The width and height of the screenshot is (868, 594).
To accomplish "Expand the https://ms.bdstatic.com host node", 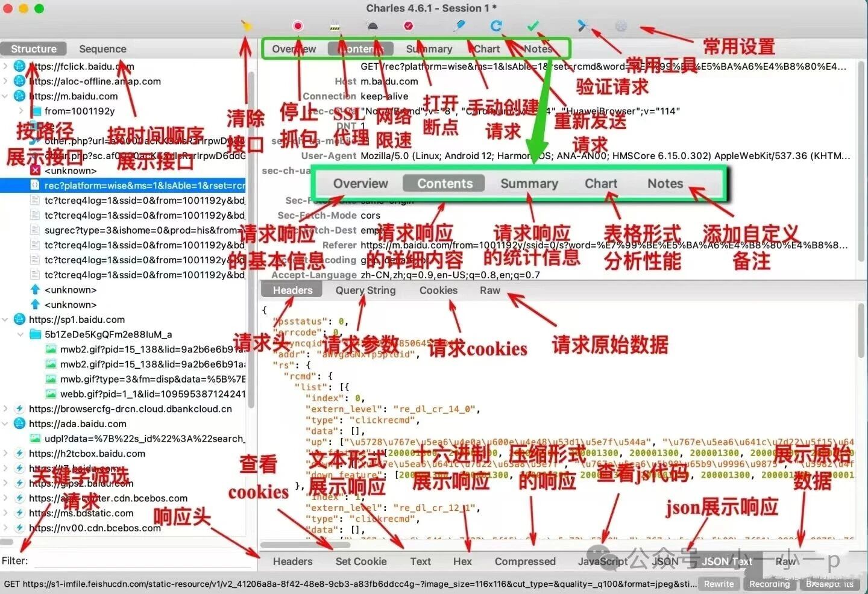I will coord(5,513).
